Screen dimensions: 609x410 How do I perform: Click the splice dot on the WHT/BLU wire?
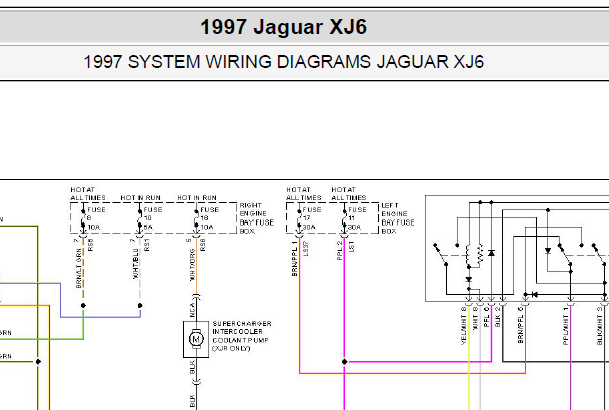(140, 306)
